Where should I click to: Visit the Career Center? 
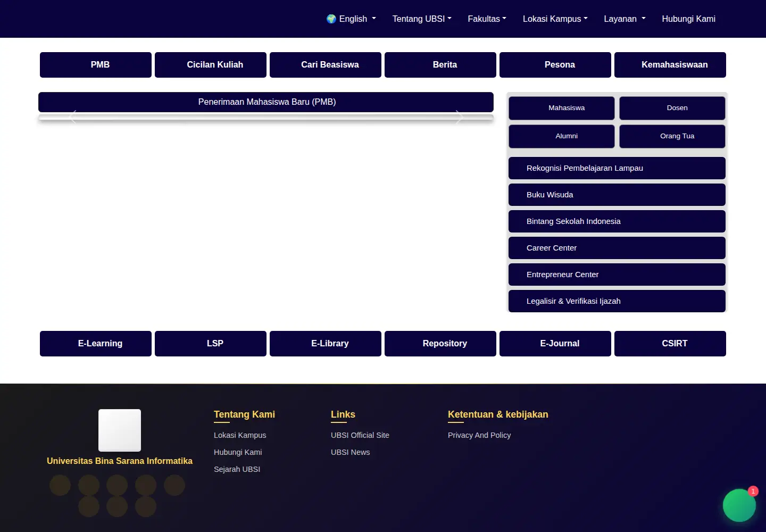point(617,248)
